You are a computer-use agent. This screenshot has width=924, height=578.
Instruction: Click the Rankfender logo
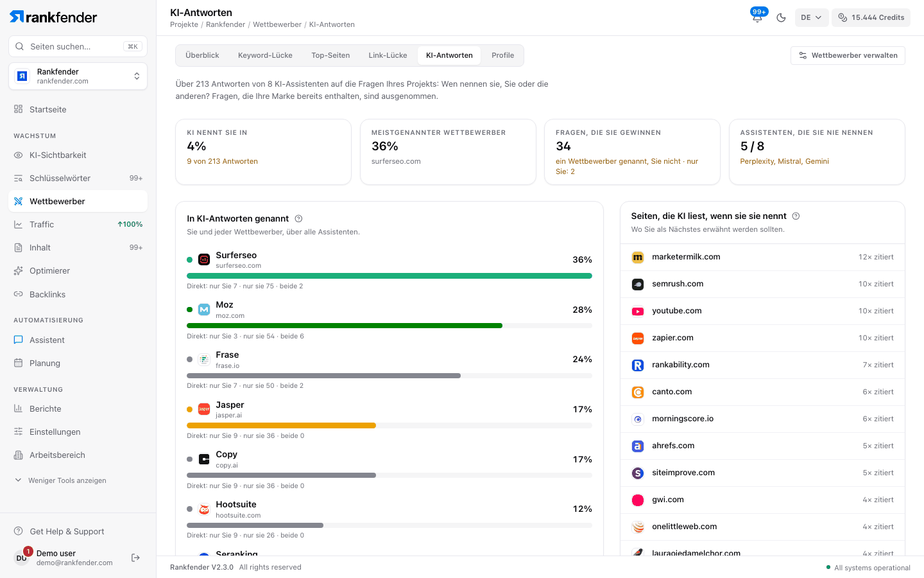pyautogui.click(x=53, y=17)
